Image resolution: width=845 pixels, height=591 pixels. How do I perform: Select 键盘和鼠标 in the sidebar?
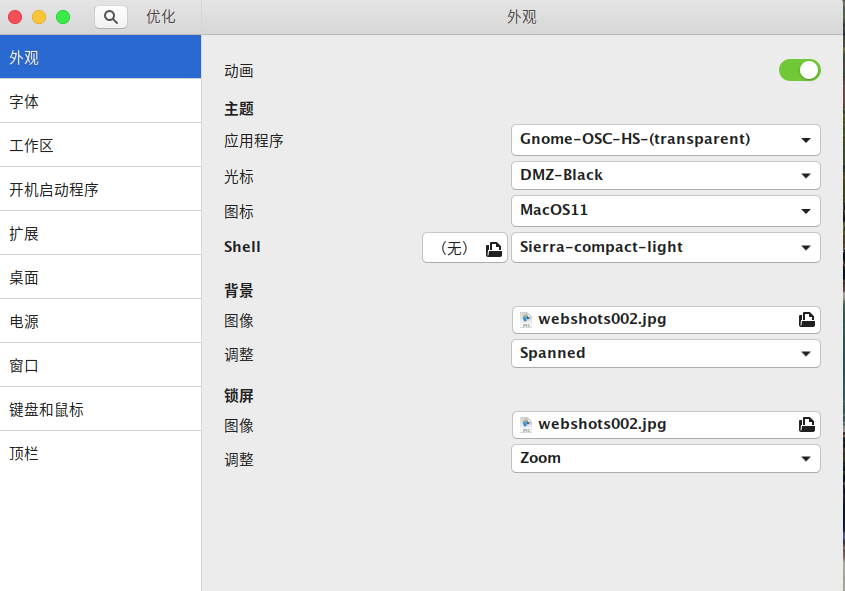click(100, 409)
